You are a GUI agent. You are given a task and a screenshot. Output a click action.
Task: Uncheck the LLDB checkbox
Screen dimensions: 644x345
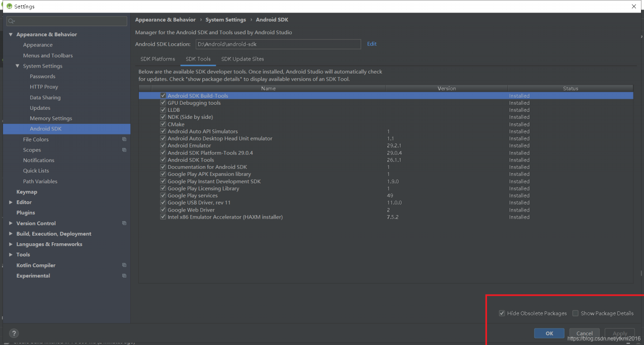(163, 110)
